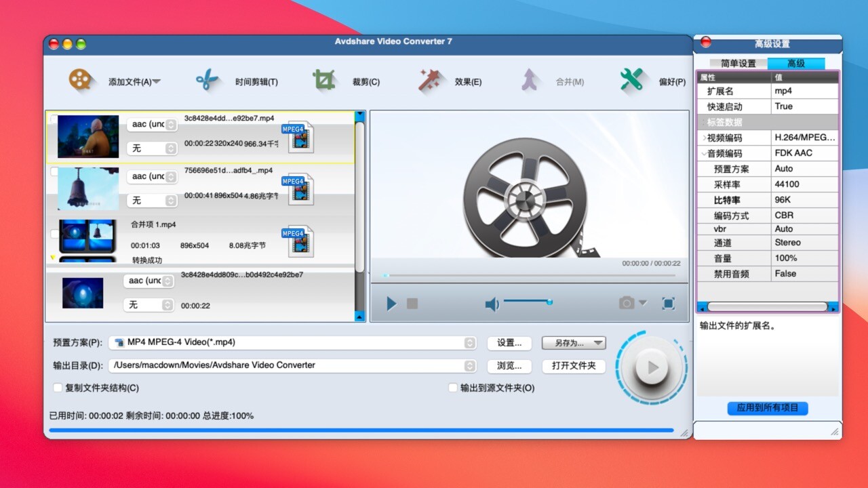Enter fullscreen preview mode
This screenshot has width=868, height=488.
tap(668, 303)
